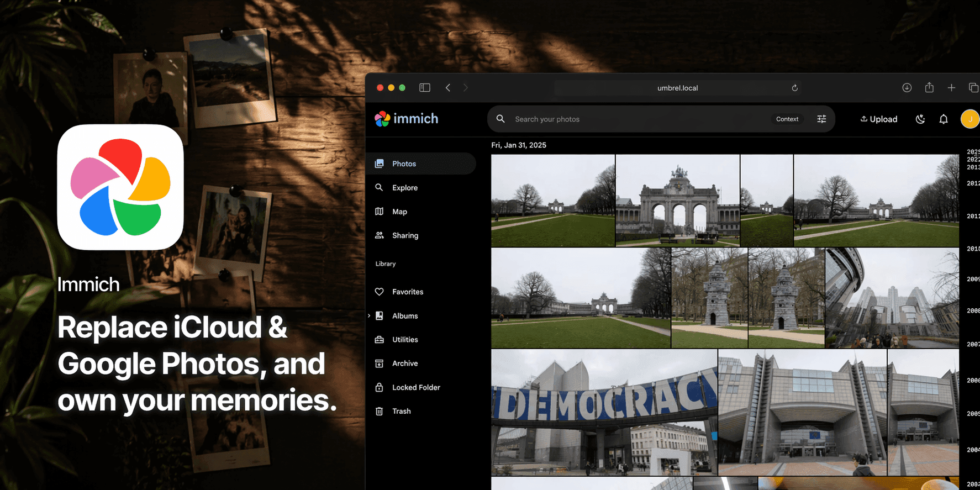Open the Map view
Viewport: 980px width, 490px height.
pyautogui.click(x=421, y=212)
